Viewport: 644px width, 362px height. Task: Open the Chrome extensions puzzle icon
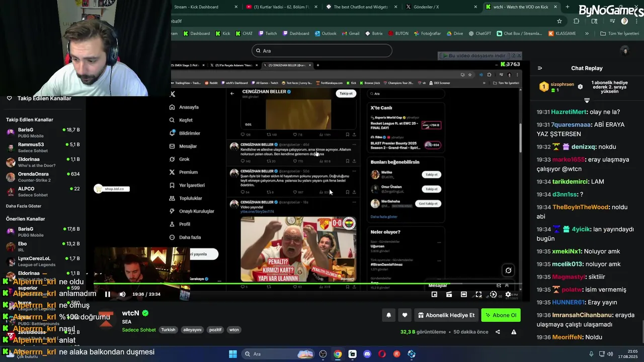click(577, 21)
